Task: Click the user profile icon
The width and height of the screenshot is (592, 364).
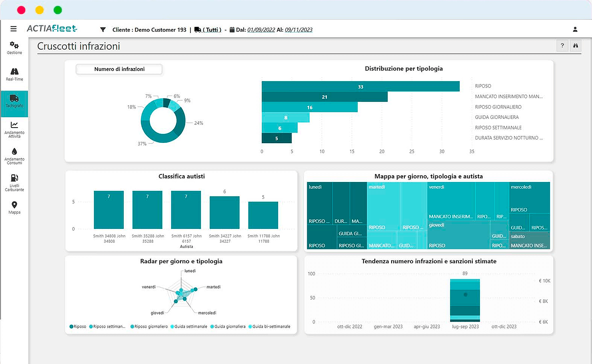Action: [x=575, y=30]
